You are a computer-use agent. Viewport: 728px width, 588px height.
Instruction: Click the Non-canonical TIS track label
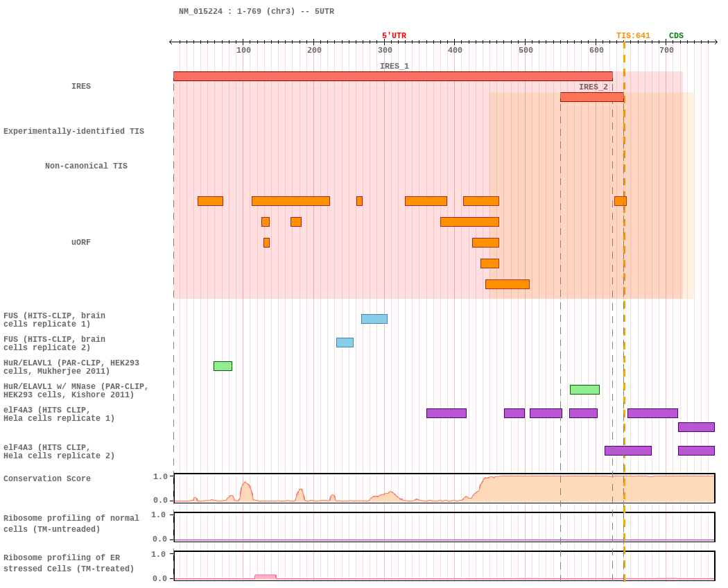click(86, 166)
